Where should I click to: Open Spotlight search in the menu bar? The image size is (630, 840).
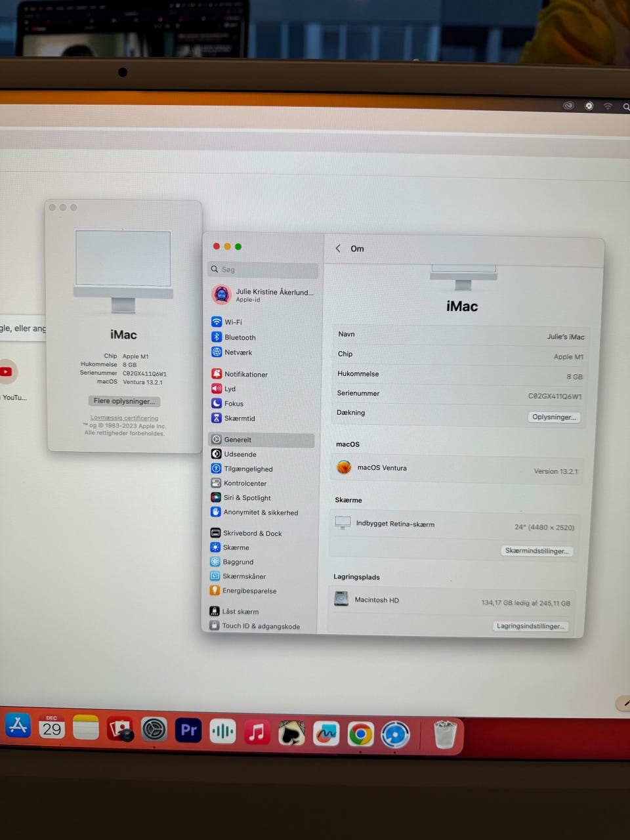pos(626,106)
